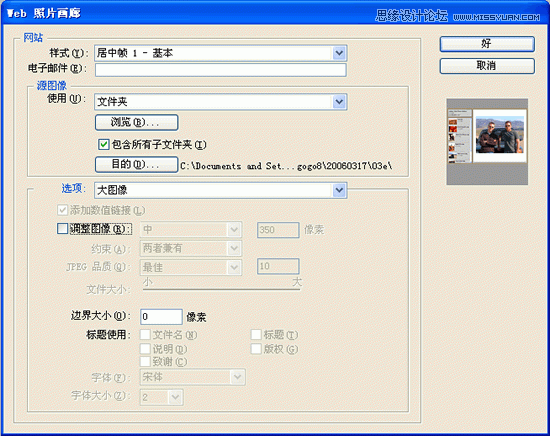This screenshot has width=550, height=436.
Task: Toggle the 标题 checkbox
Action: coord(256,335)
